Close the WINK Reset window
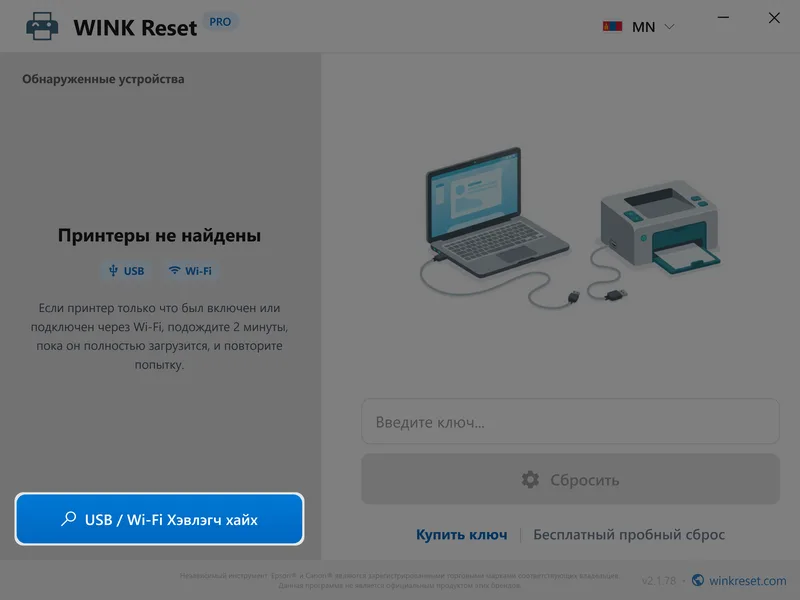800x600 pixels. [774, 18]
